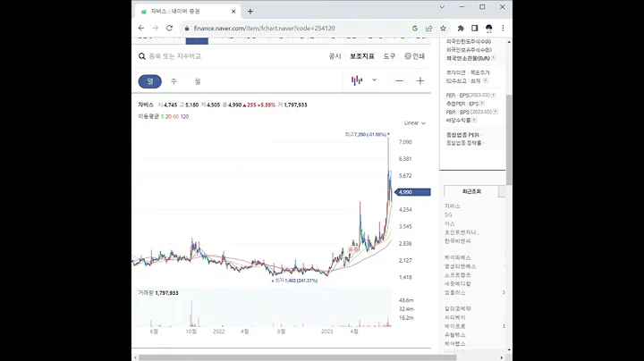Toggle the 20-day moving average
Screen dimensions: 644x361
[168, 116]
